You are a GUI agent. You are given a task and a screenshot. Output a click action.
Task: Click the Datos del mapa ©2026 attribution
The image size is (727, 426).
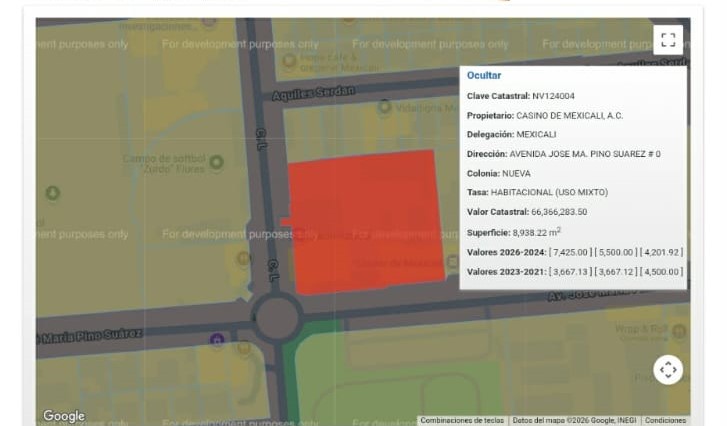point(574,420)
